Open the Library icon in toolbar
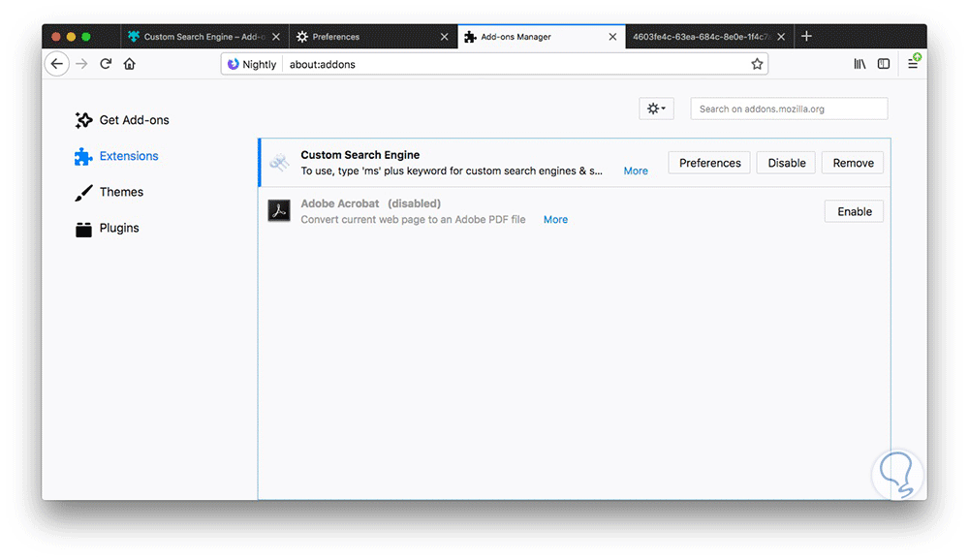The image size is (969, 560). click(860, 64)
